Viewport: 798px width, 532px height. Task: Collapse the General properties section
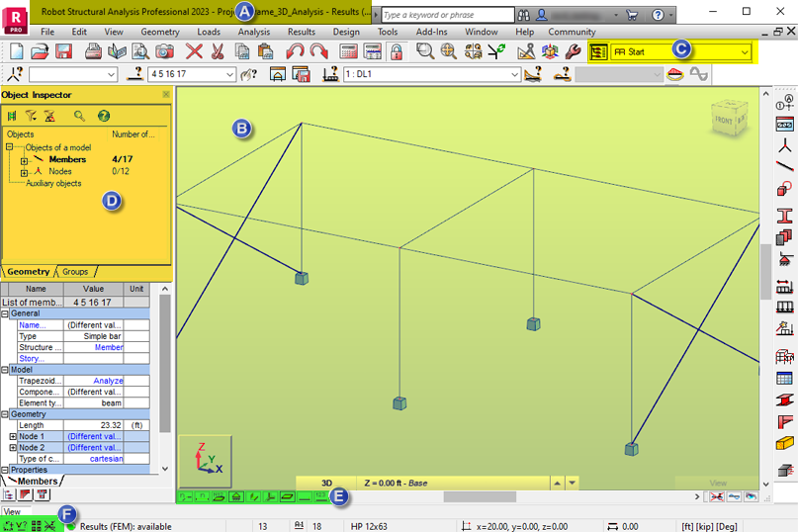[x=5, y=313]
